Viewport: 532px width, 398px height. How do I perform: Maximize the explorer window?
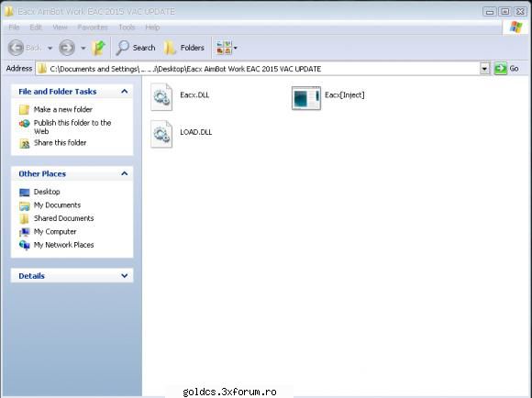[x=505, y=12]
